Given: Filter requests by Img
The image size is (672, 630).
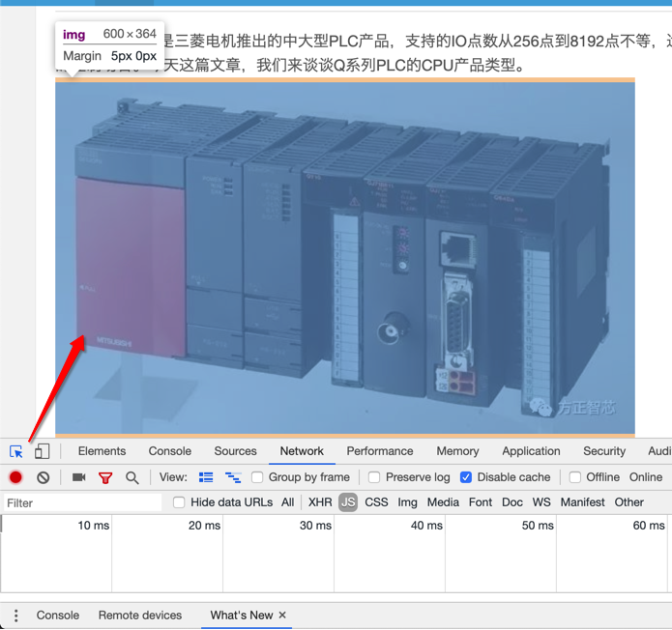Looking at the screenshot, I should tap(407, 502).
